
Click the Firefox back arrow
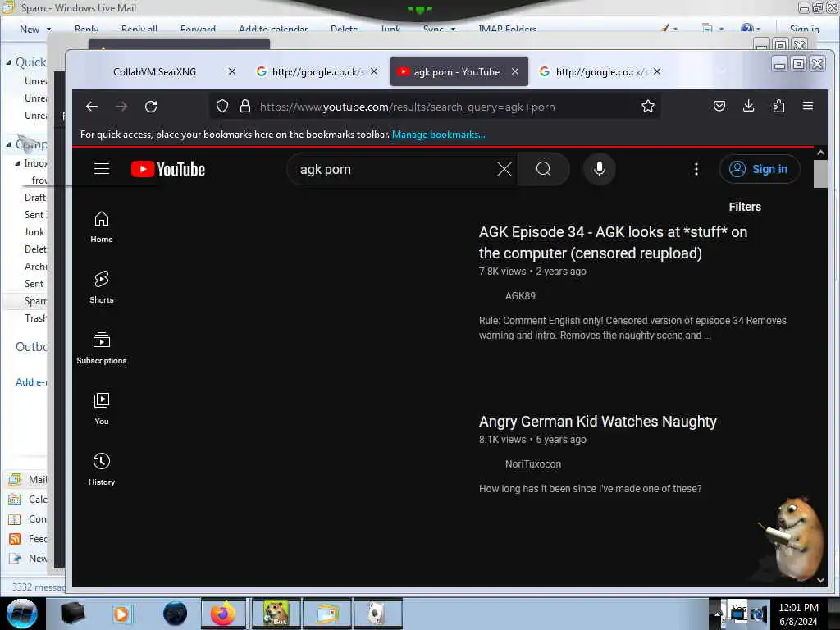coord(92,107)
